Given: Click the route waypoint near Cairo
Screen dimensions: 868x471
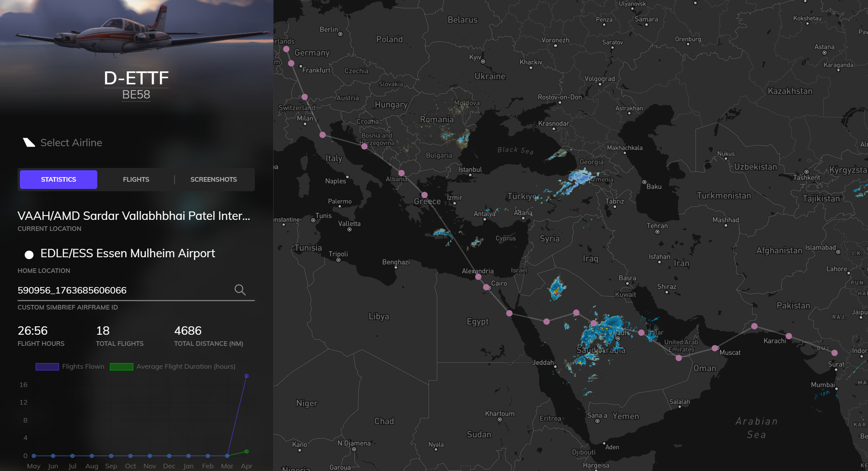Looking at the screenshot, I should 486,287.
